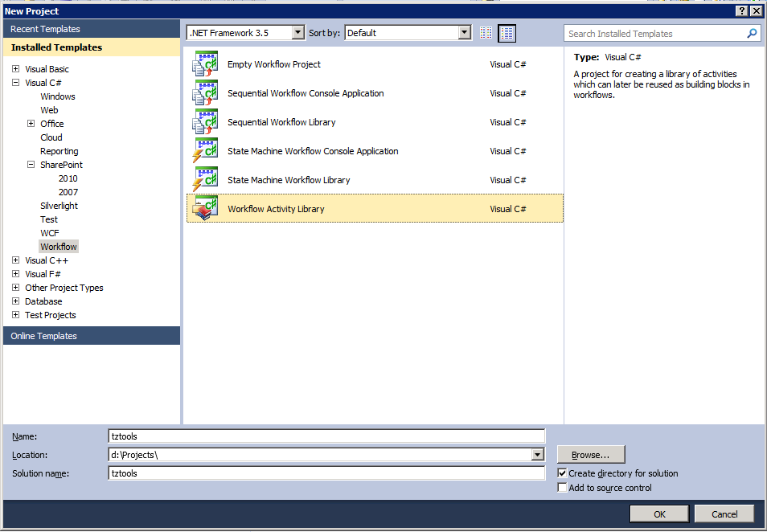Toggle Create directory for solution checkbox

[x=562, y=473]
